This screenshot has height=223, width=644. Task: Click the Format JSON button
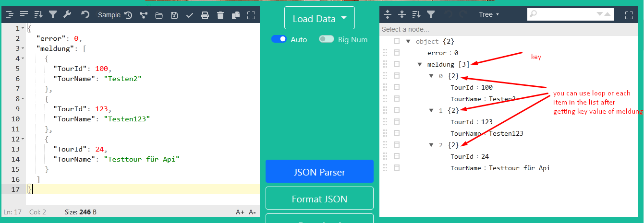tap(319, 199)
